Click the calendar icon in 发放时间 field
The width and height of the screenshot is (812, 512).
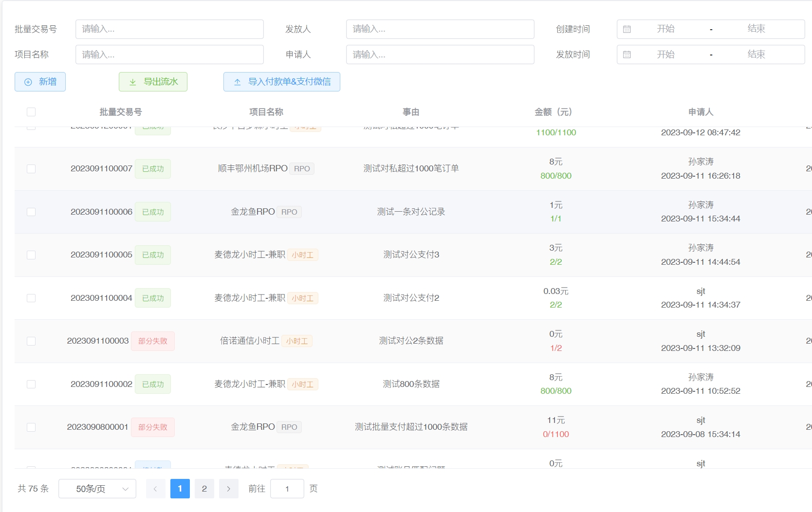[x=627, y=55]
